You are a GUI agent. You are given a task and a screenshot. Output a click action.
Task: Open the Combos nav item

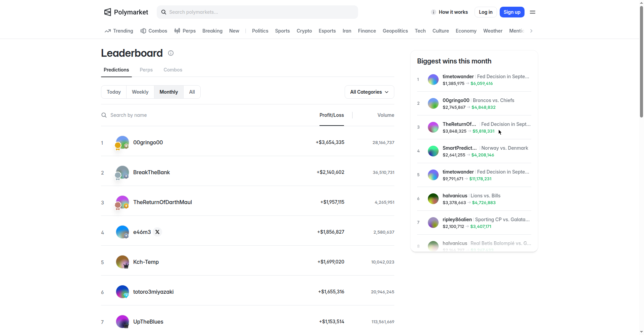point(154,31)
